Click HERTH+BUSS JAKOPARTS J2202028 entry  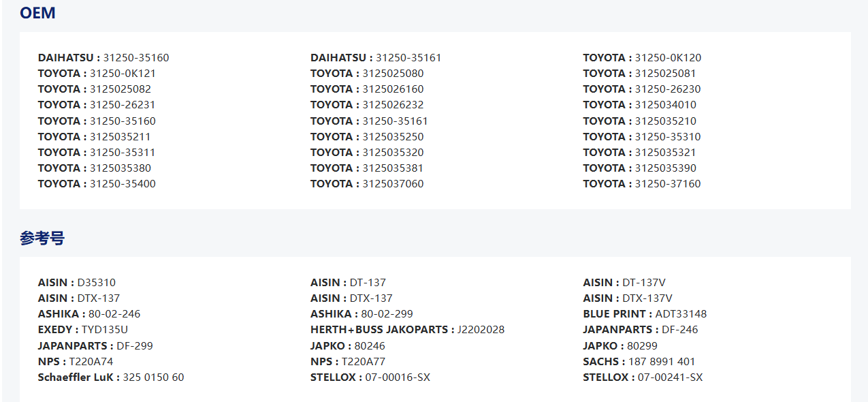pyautogui.click(x=407, y=330)
